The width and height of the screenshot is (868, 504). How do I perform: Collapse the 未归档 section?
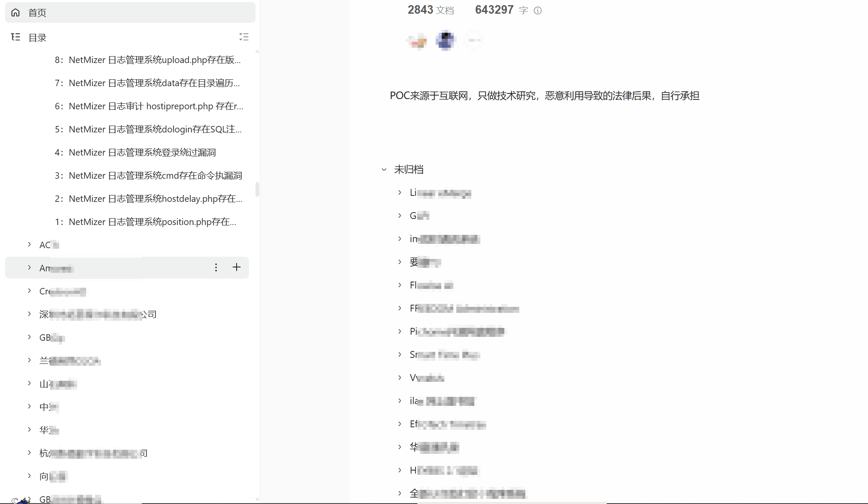tap(384, 170)
